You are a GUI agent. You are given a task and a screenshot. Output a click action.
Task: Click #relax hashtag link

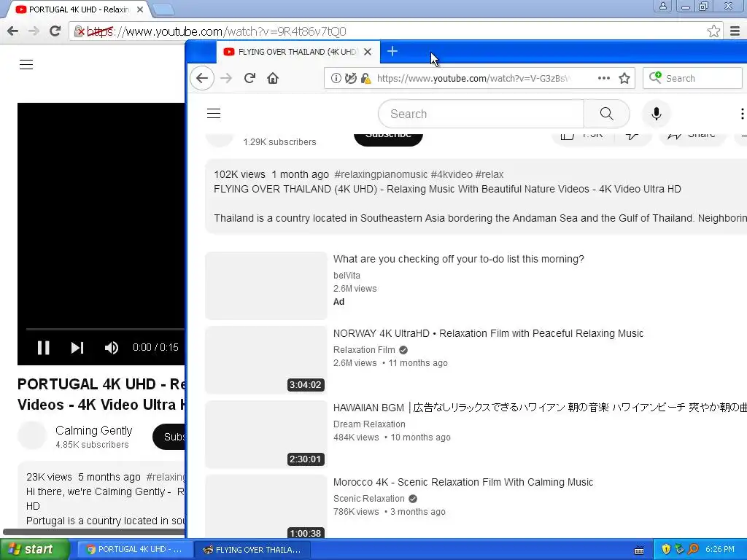[489, 175]
